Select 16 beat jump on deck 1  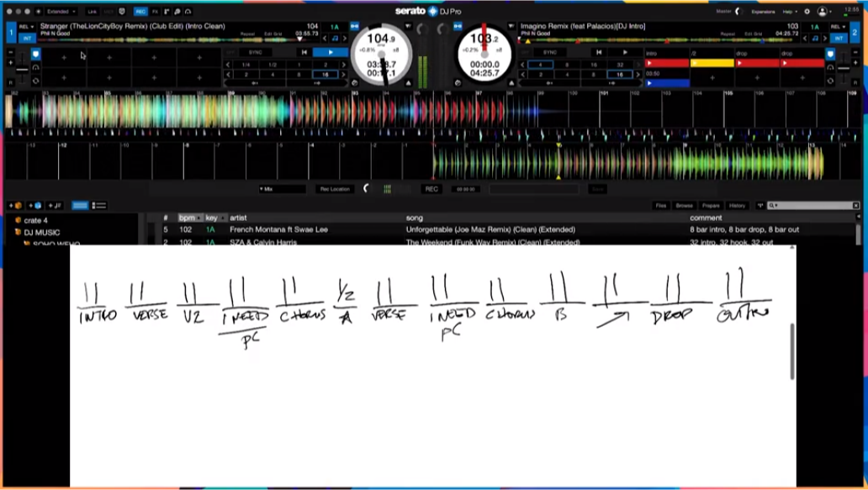(325, 75)
